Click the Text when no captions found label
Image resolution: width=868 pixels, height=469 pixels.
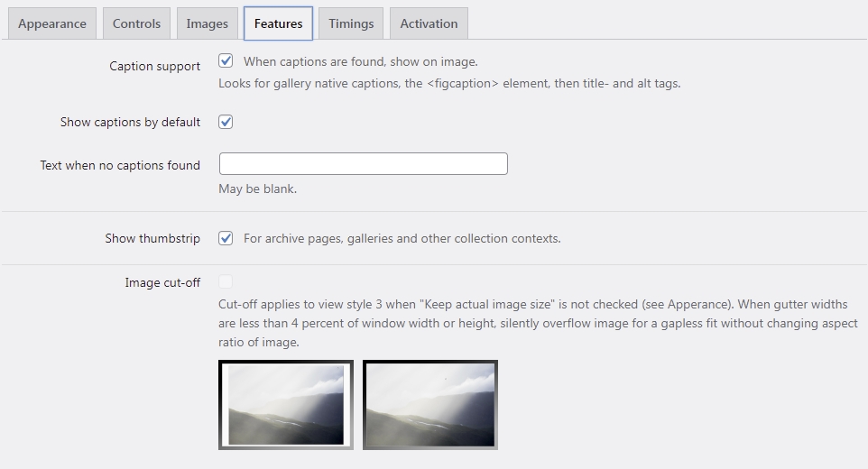[x=120, y=165]
